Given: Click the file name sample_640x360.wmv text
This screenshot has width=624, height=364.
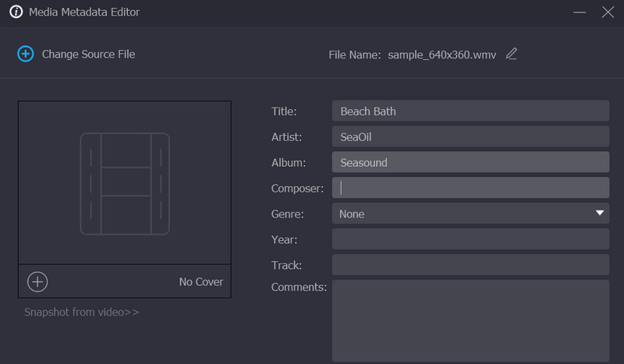Looking at the screenshot, I should [442, 55].
